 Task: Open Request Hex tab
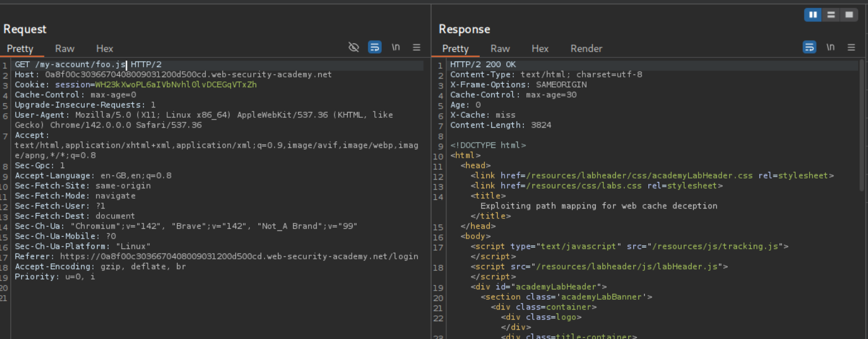(104, 49)
